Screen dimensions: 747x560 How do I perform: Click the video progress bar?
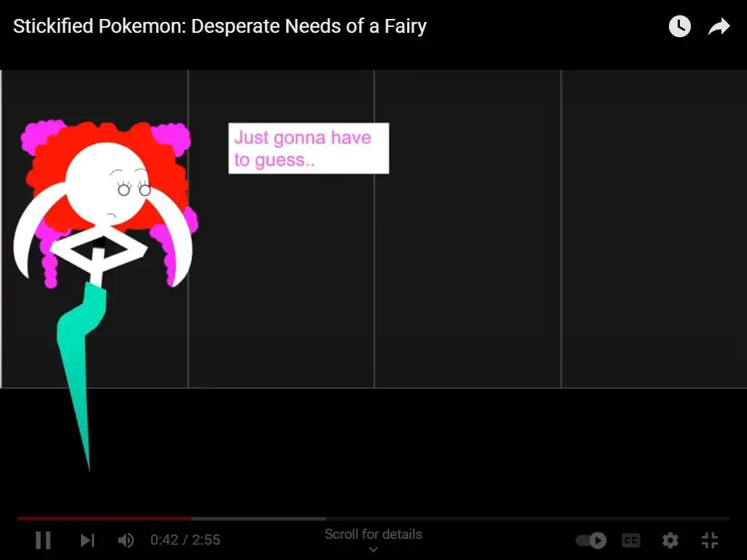(x=373, y=518)
